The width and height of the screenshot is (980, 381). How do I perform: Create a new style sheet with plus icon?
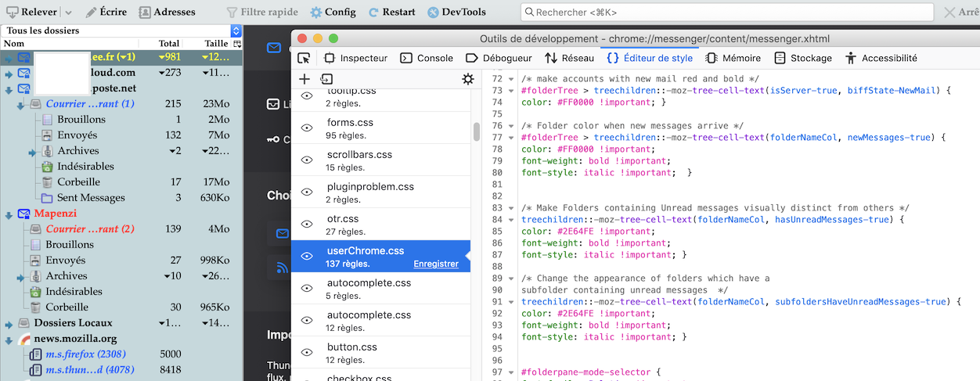[x=304, y=79]
